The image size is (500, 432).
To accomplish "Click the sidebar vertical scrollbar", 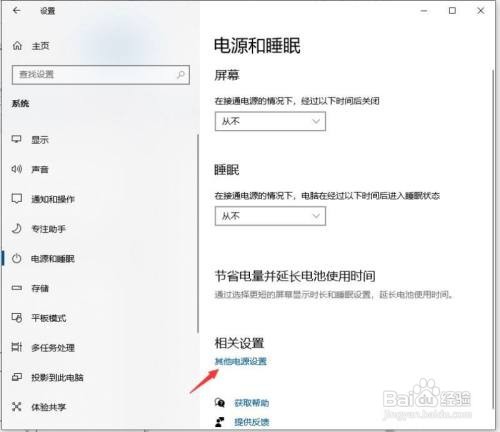I will click(x=198, y=233).
